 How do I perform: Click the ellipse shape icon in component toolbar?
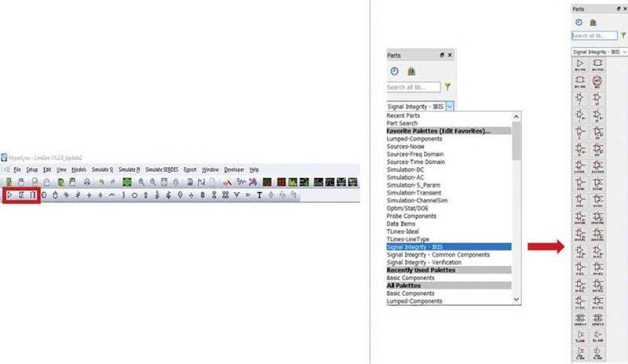(x=134, y=195)
